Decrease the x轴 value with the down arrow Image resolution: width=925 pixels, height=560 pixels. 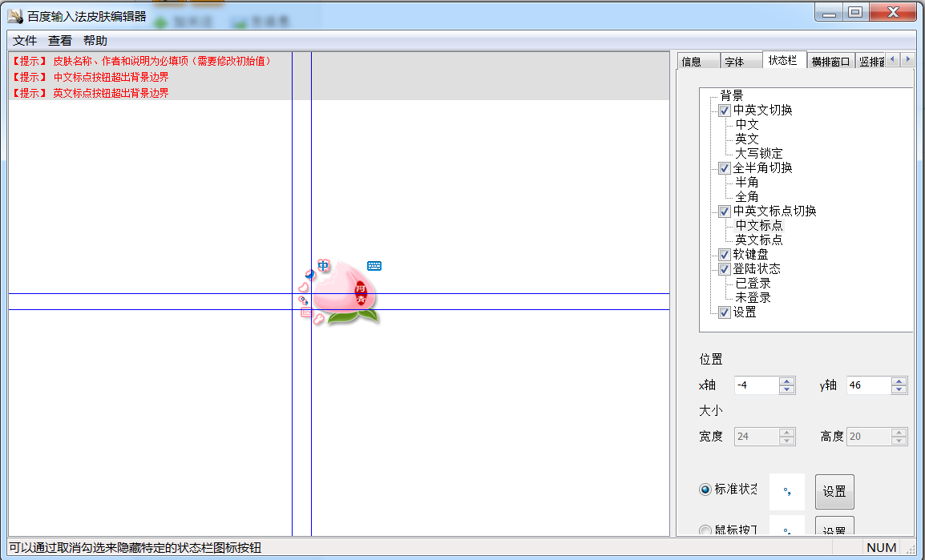(786, 389)
